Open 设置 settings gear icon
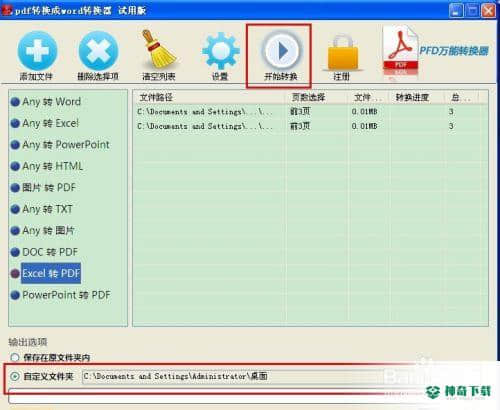This screenshot has height=410, width=500. pos(220,51)
